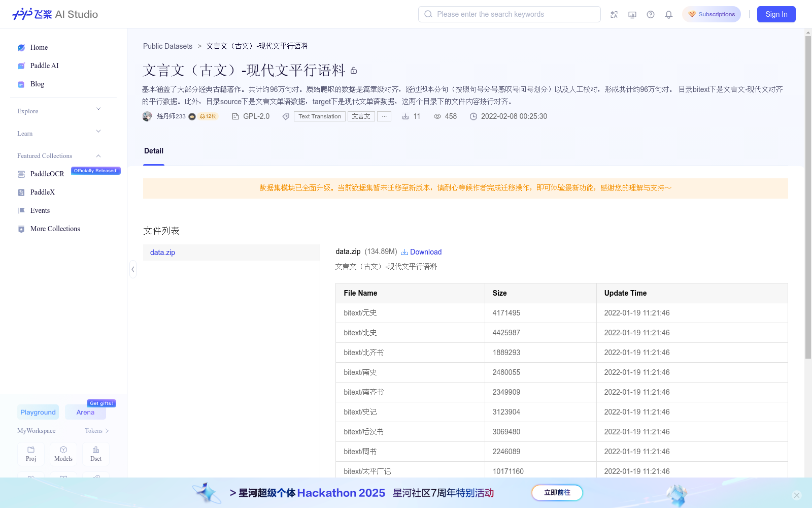Click the PaddleOCR sidebar icon
Screen dimensions: 812x508
click(21, 174)
